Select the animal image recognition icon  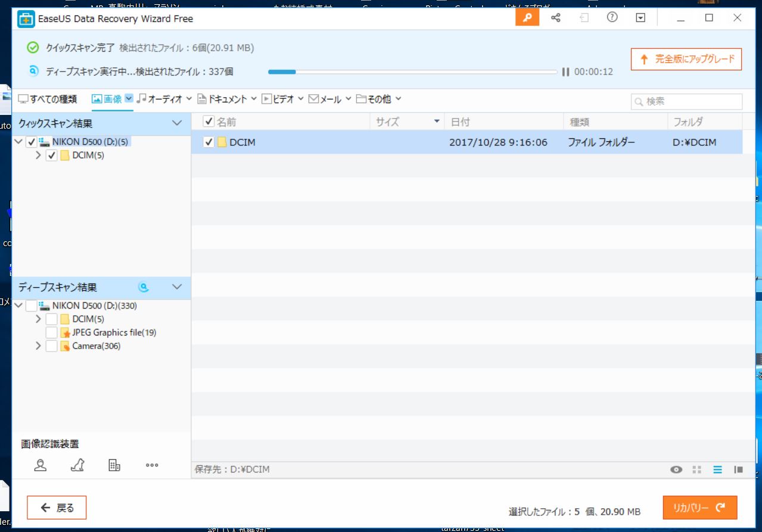click(77, 465)
